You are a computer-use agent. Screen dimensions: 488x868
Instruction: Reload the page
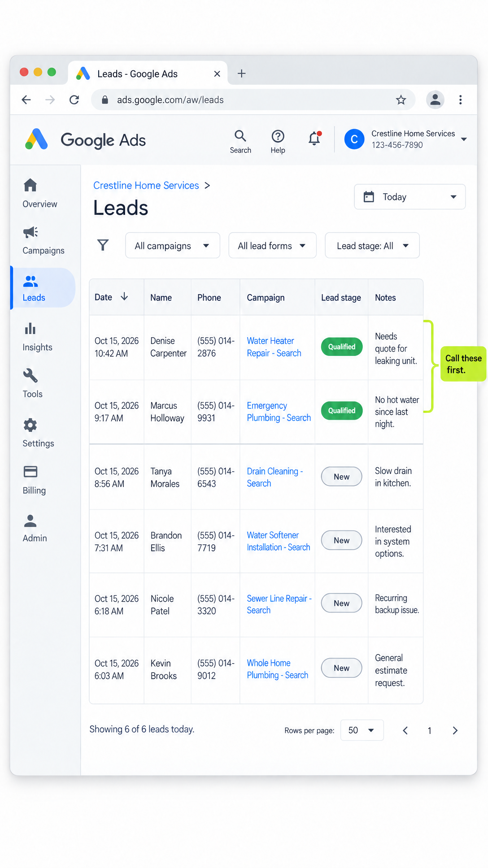tap(74, 100)
